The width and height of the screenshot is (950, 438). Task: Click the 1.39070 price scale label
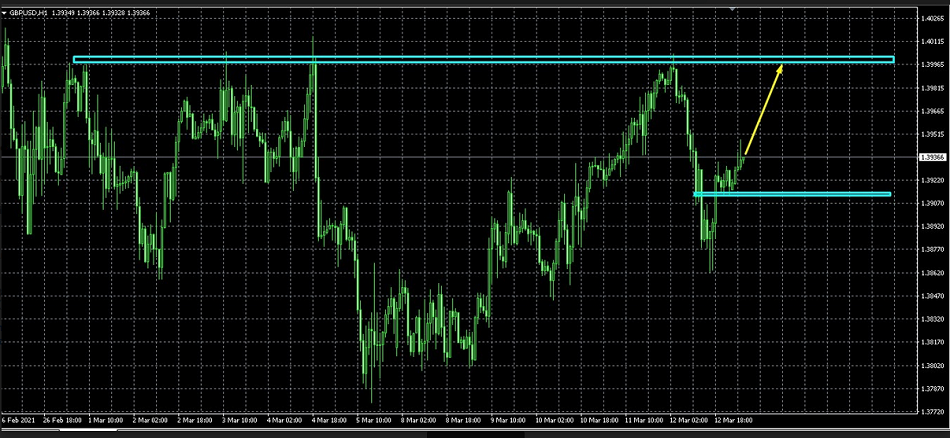[x=931, y=203]
